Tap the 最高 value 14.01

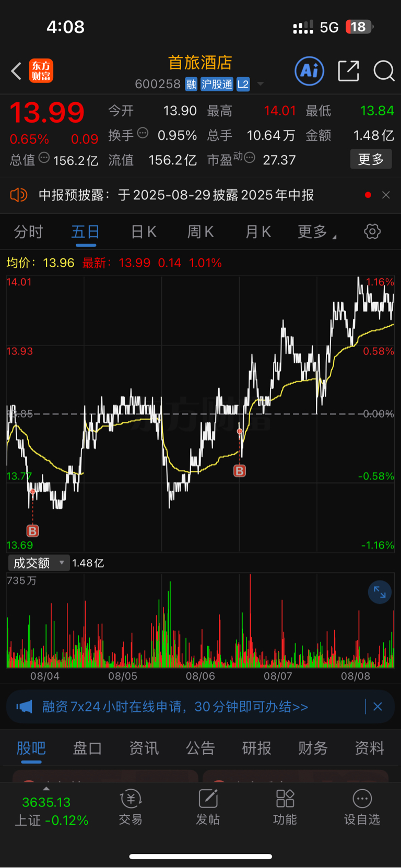(x=280, y=111)
